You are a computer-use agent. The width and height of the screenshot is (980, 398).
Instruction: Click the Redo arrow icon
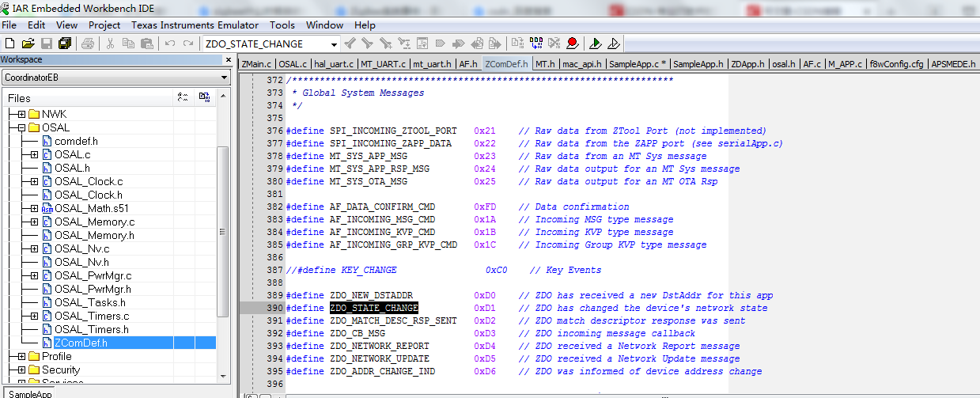(188, 44)
